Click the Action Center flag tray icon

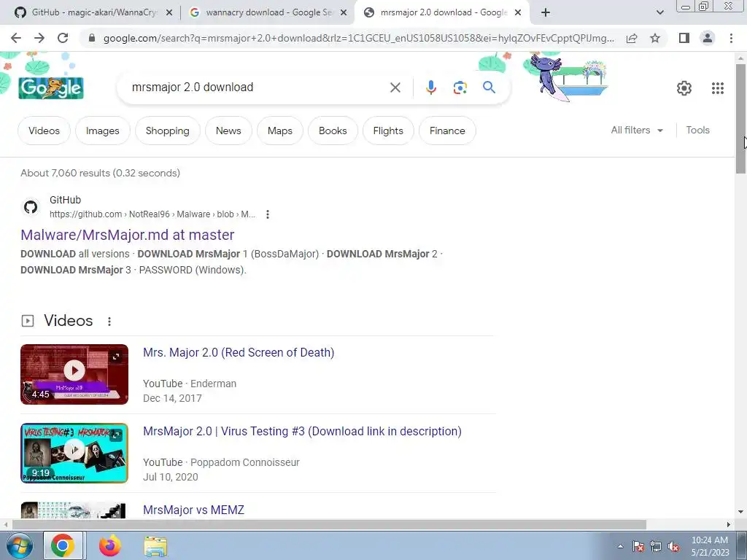pyautogui.click(x=638, y=546)
